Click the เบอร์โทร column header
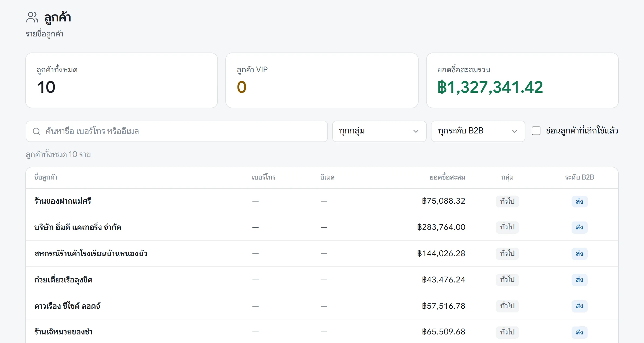This screenshot has height=343, width=644. pyautogui.click(x=264, y=177)
